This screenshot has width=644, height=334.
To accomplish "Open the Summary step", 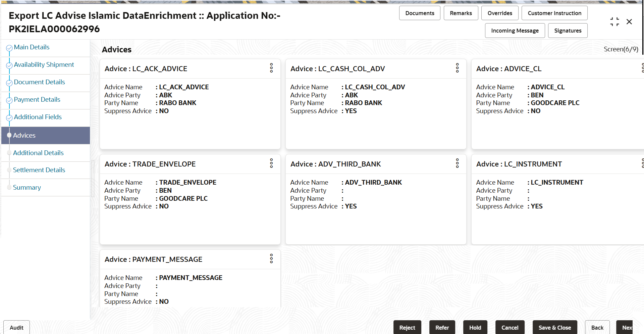I will click(x=27, y=188).
